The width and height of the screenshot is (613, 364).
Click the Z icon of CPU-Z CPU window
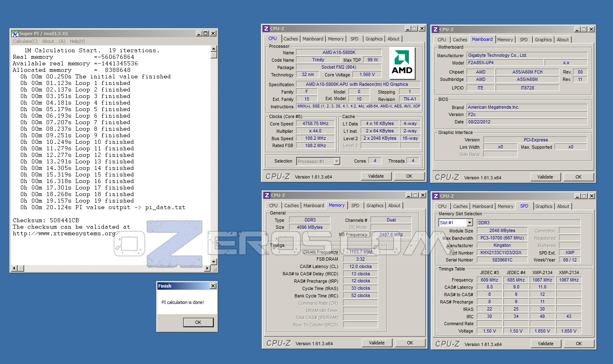click(x=266, y=29)
